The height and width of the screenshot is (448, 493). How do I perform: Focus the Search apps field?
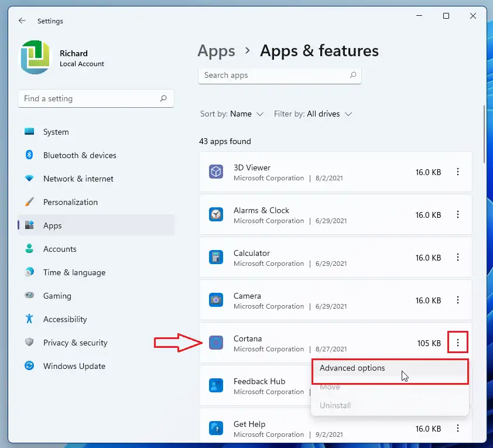click(279, 76)
